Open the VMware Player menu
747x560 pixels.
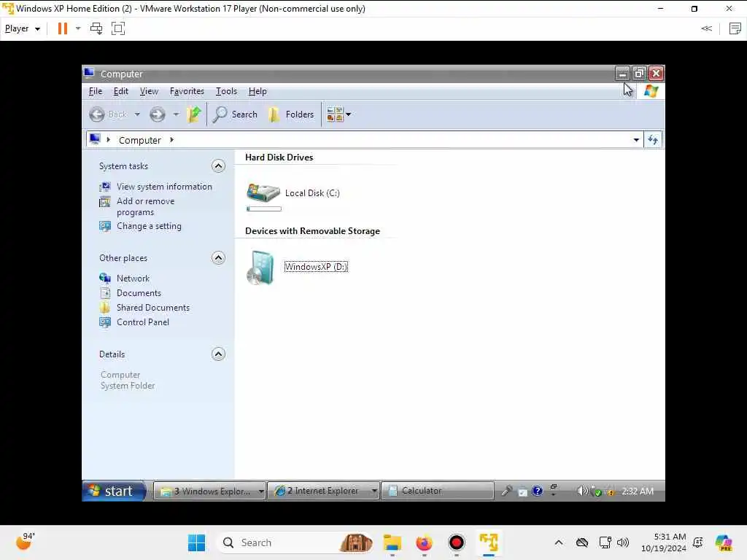[23, 28]
